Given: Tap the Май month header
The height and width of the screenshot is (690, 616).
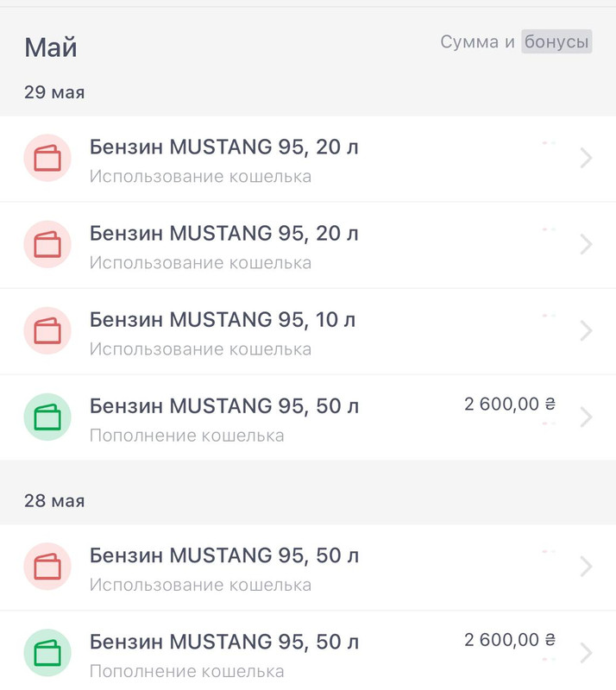Looking at the screenshot, I should coord(51,47).
